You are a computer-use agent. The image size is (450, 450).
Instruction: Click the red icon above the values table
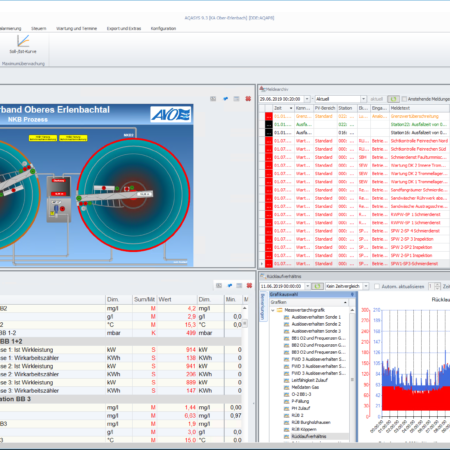[249, 285]
